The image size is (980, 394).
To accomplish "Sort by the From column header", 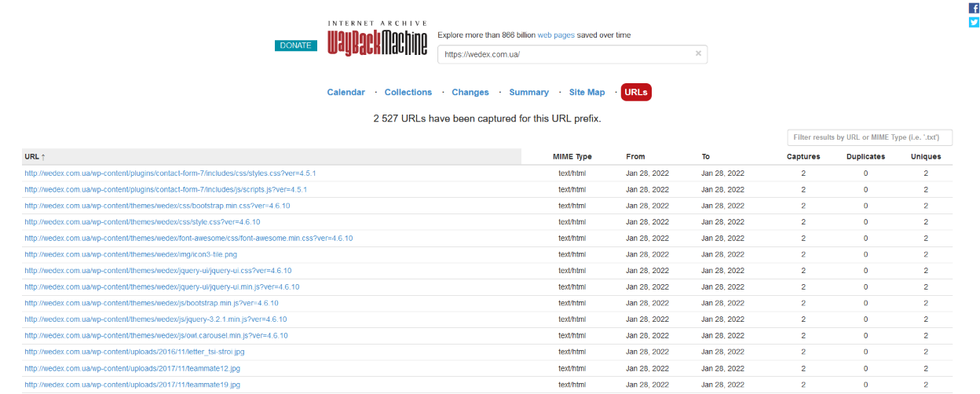I will pyautogui.click(x=635, y=157).
